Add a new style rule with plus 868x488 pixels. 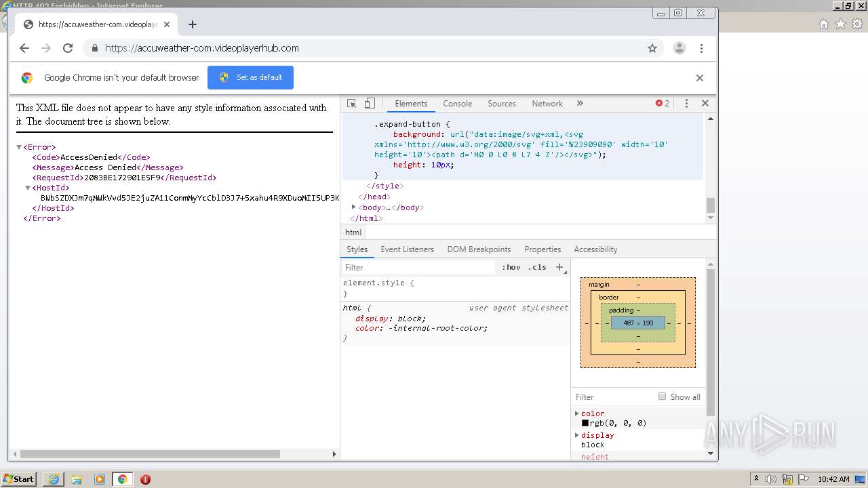point(559,268)
